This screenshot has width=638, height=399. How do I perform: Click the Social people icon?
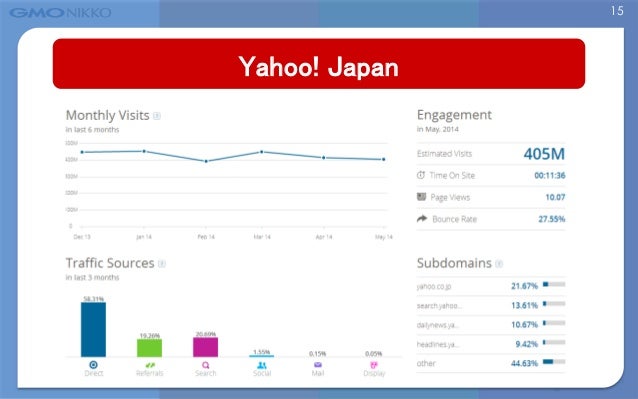coord(262,365)
